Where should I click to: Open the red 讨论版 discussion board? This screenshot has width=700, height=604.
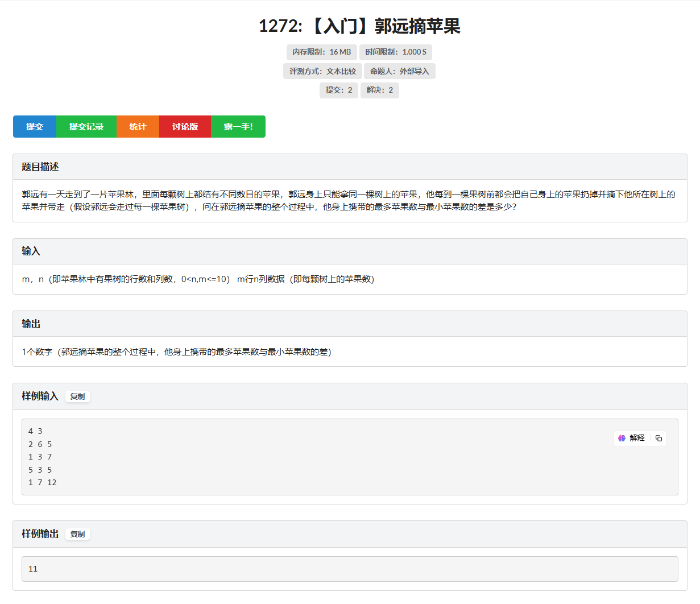click(x=185, y=126)
